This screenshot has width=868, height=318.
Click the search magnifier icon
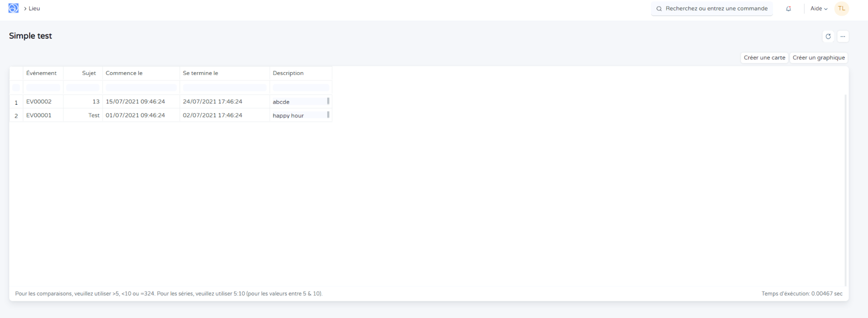coord(659,9)
